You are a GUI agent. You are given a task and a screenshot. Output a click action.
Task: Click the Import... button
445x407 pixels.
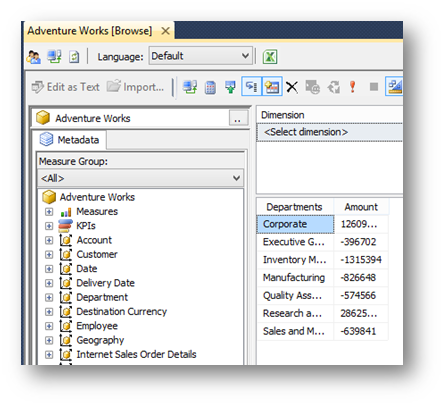coord(135,87)
